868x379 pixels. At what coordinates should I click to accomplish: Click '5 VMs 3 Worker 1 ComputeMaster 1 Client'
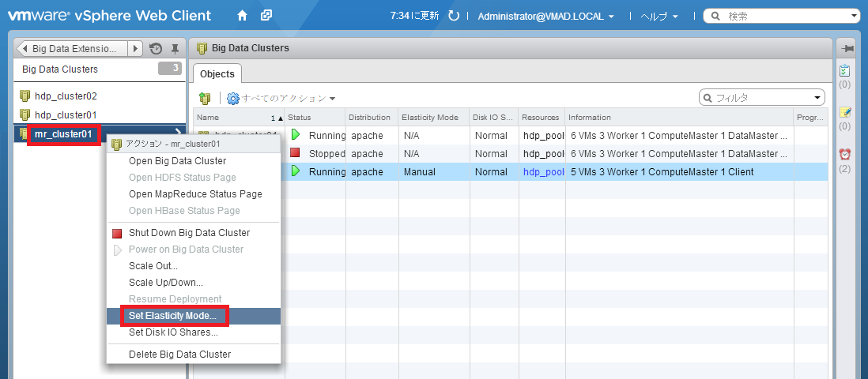(662, 172)
